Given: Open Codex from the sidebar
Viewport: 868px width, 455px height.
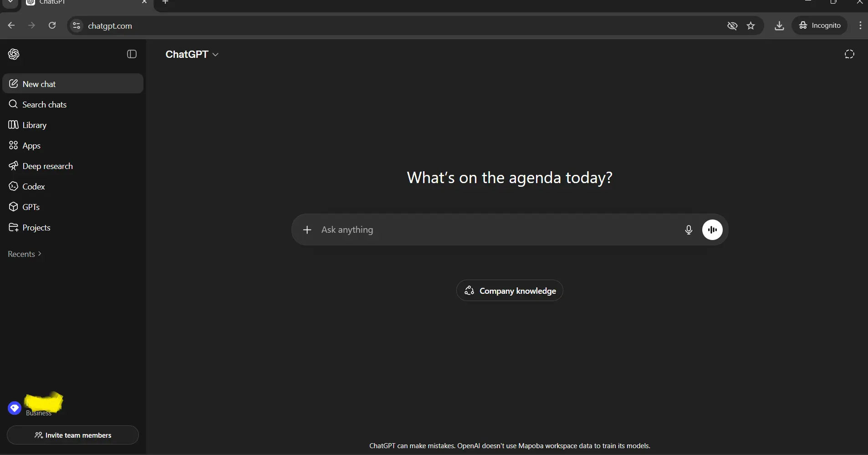Looking at the screenshot, I should tap(73, 186).
